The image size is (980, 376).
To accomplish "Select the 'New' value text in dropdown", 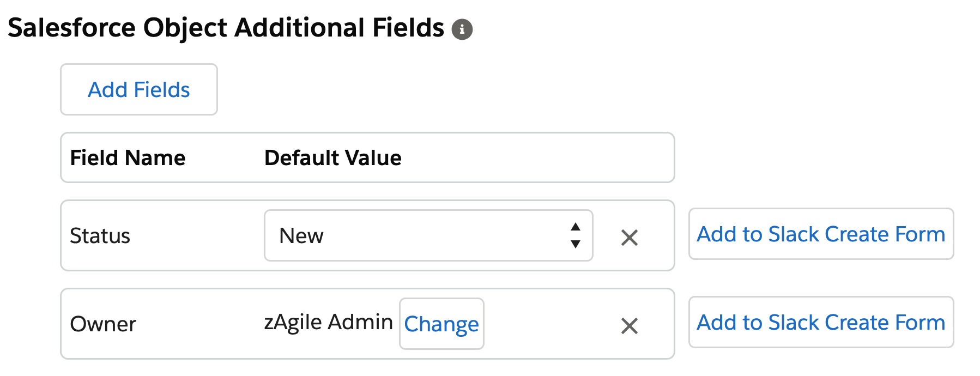I will pyautogui.click(x=301, y=236).
